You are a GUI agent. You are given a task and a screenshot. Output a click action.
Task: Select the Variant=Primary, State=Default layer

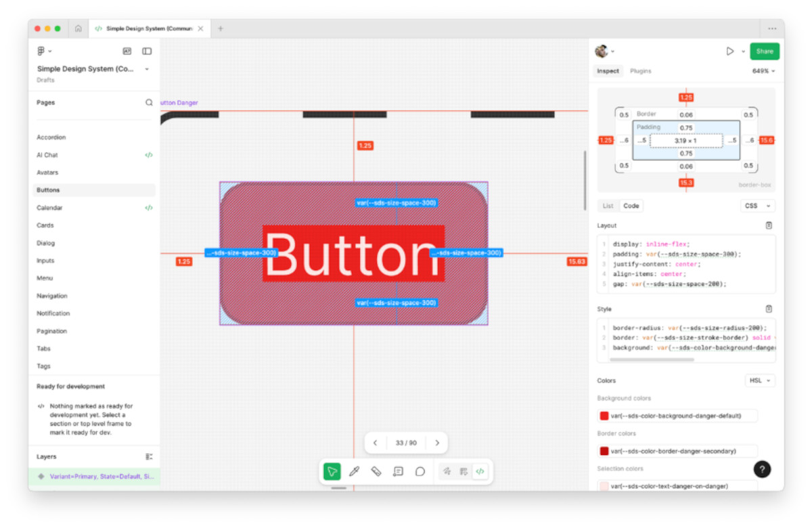coord(94,477)
